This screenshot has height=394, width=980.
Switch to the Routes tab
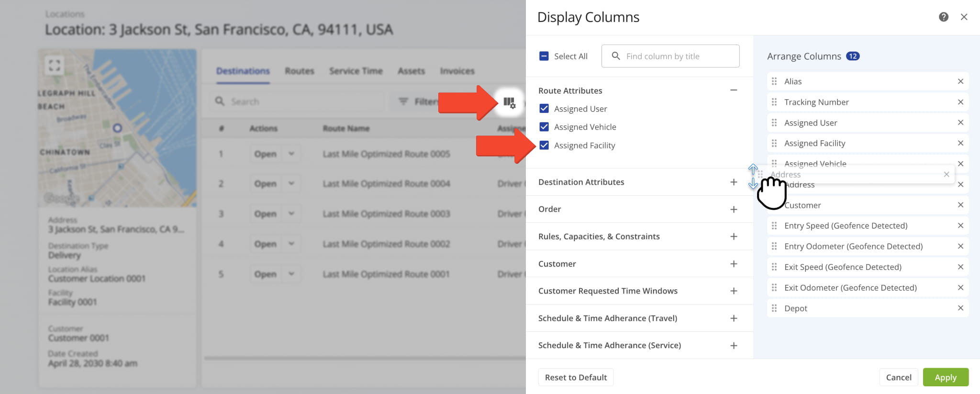(x=300, y=71)
